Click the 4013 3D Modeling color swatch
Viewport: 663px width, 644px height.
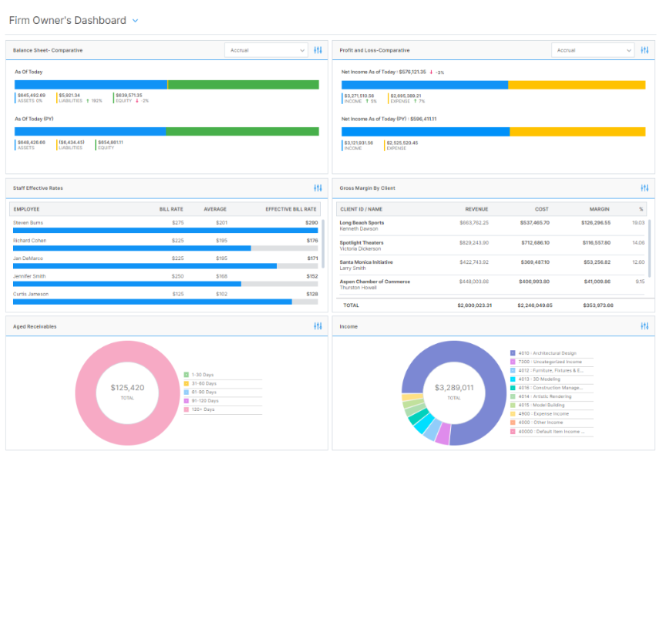[x=513, y=379]
